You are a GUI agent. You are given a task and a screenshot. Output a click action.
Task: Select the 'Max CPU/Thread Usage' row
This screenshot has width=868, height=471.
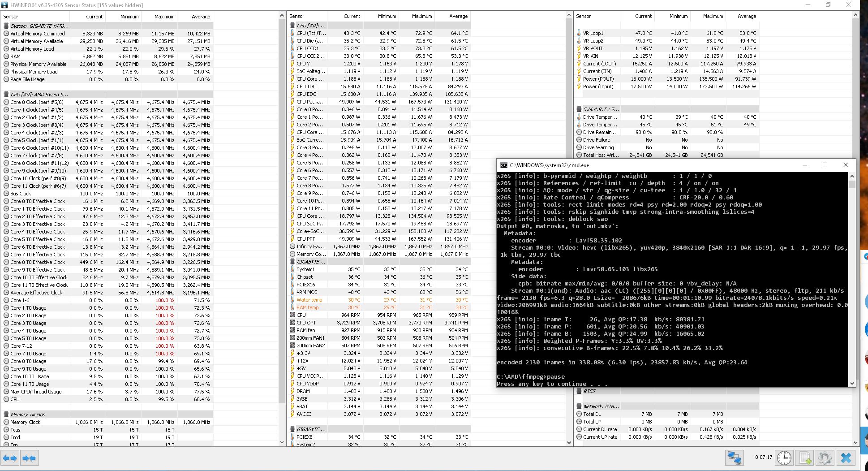107,392
